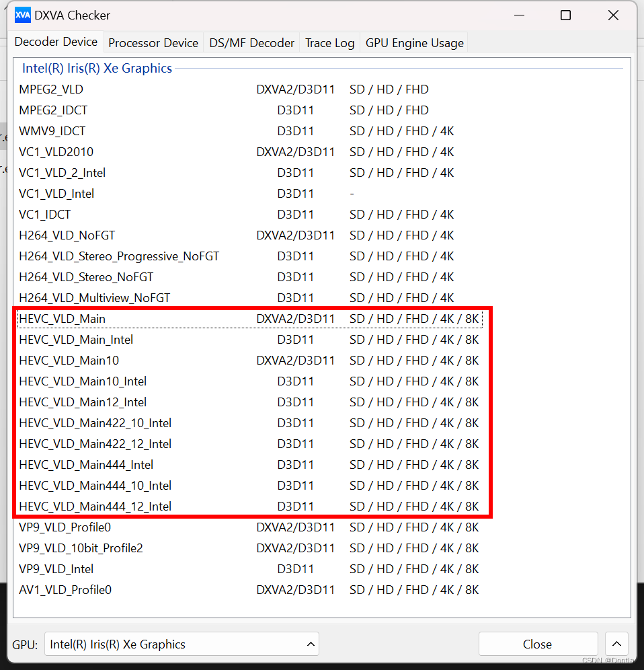The width and height of the screenshot is (644, 670).
Task: Select the HEVC_VLD_Main10_Intel row
Action: pyautogui.click(x=250, y=381)
